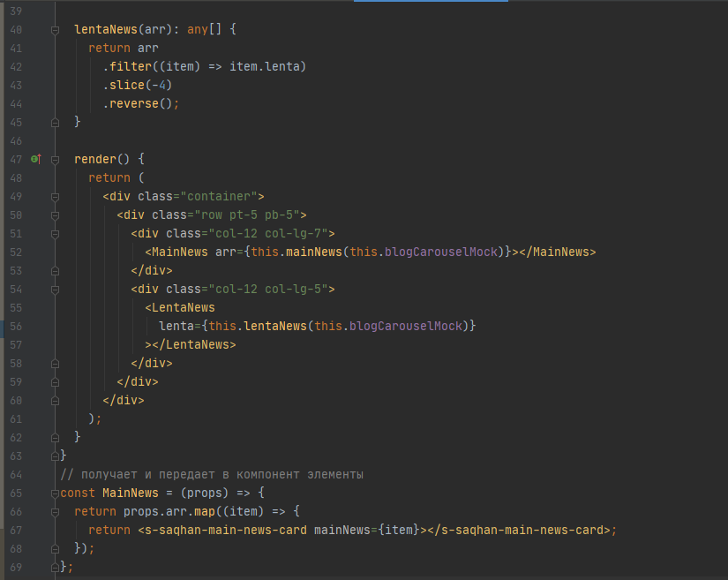Image resolution: width=728 pixels, height=580 pixels.
Task: Click closing </s-saqhan-main-news-card> tag
Action: 519,531
